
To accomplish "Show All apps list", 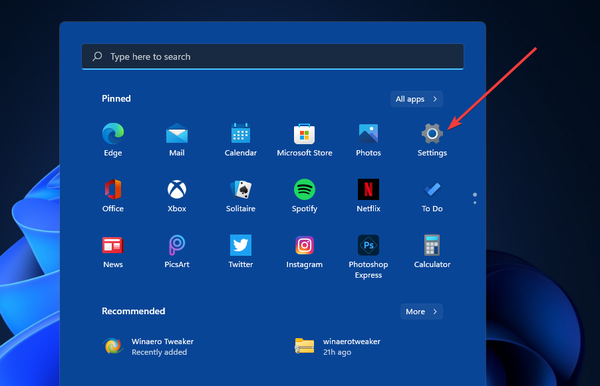I will pos(416,99).
